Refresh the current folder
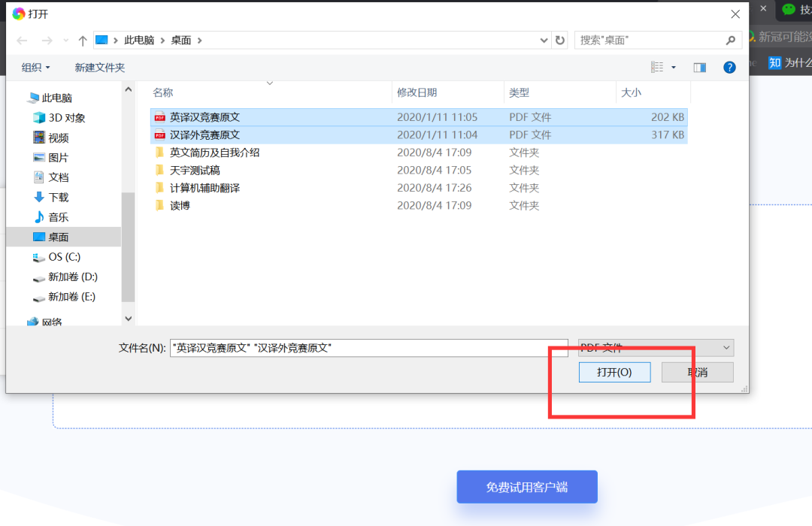812x526 pixels. point(560,40)
